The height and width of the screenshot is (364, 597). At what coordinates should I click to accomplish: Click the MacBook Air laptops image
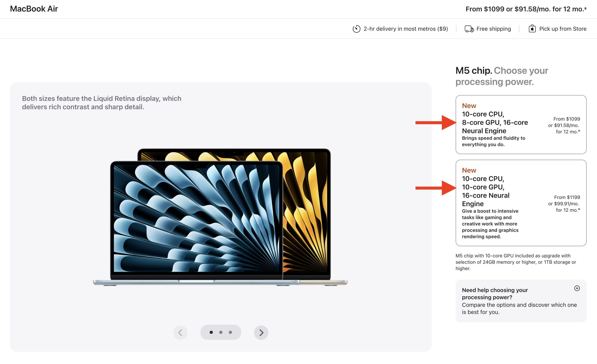pyautogui.click(x=220, y=217)
